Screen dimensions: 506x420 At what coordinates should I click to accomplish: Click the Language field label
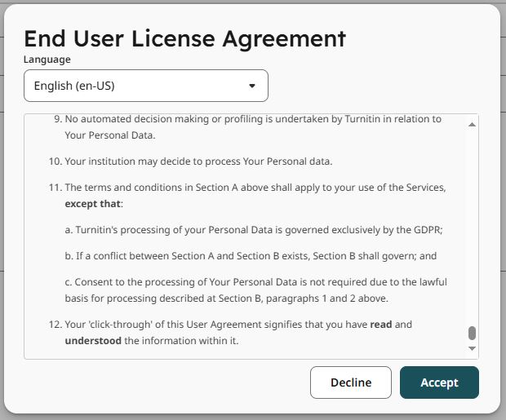(47, 60)
